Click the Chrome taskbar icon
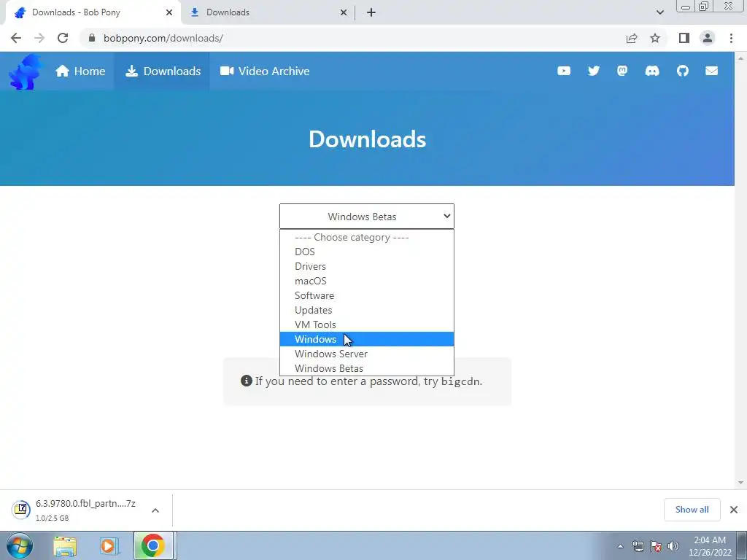 [153, 545]
